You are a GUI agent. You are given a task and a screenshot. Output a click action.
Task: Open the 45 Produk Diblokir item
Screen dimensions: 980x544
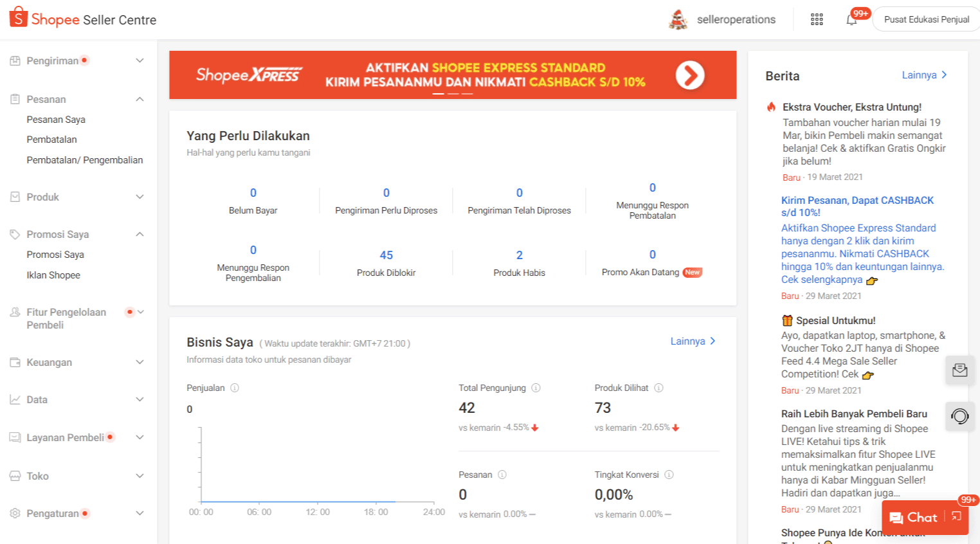click(x=386, y=263)
